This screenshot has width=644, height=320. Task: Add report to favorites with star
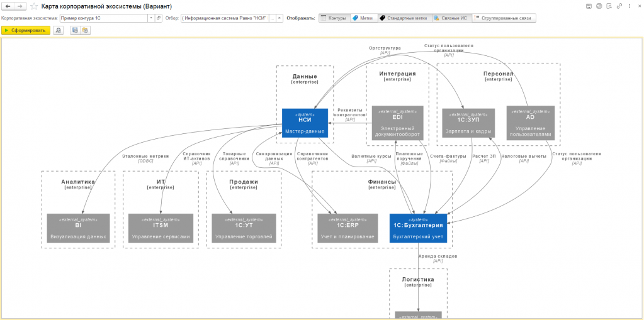click(34, 6)
